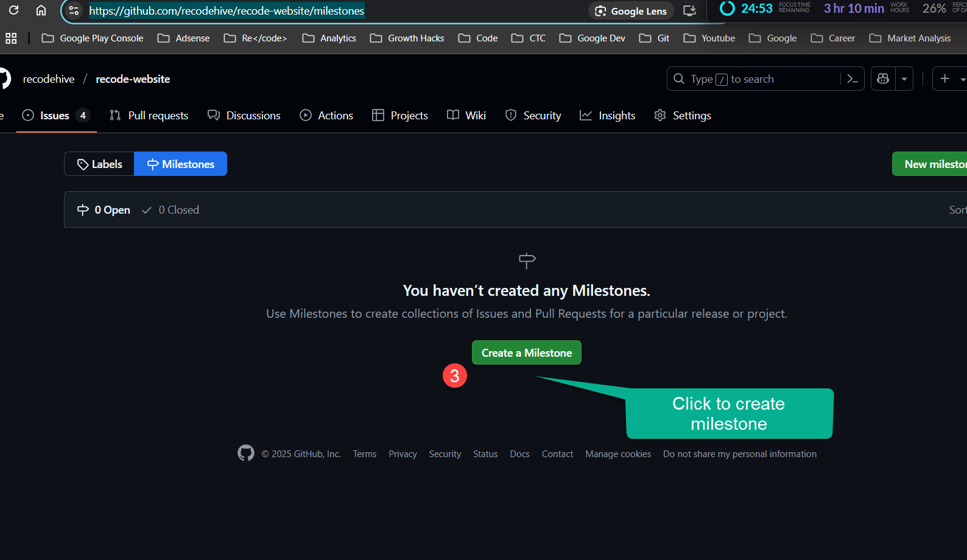Open the Contact footer link

(x=557, y=454)
